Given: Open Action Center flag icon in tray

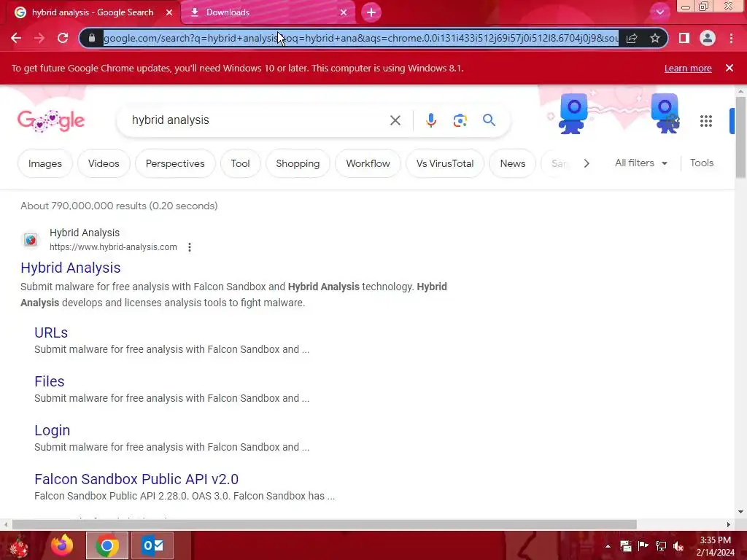Looking at the screenshot, I should (x=643, y=546).
